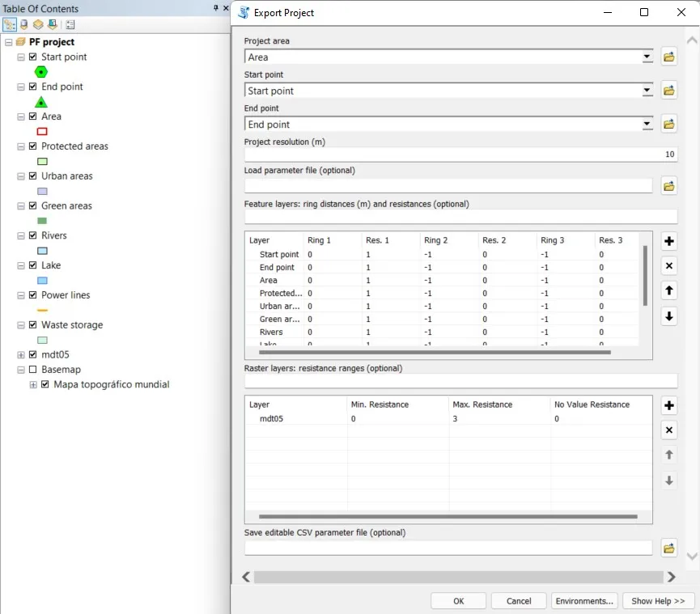Screen dimensions: 700x614
Task: Select List By Drawing Order in Table Of Contents
Action: pyautogui.click(x=10, y=24)
